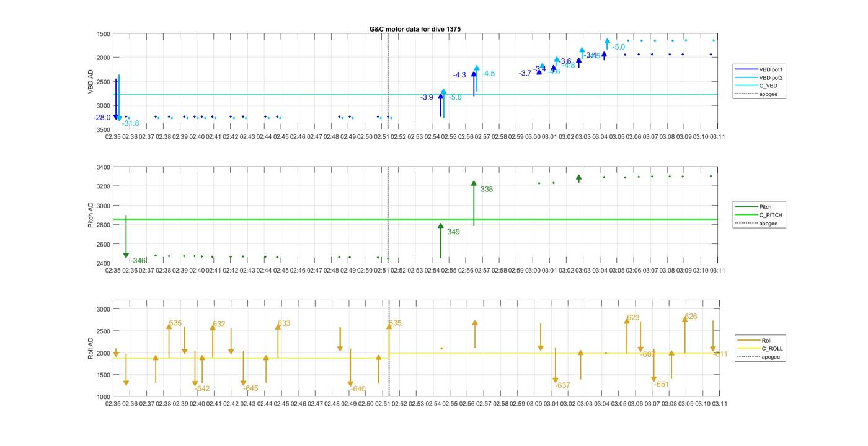Click the C_PITCH legend line swatch
The height and width of the screenshot is (446, 868).
pyautogui.click(x=746, y=215)
